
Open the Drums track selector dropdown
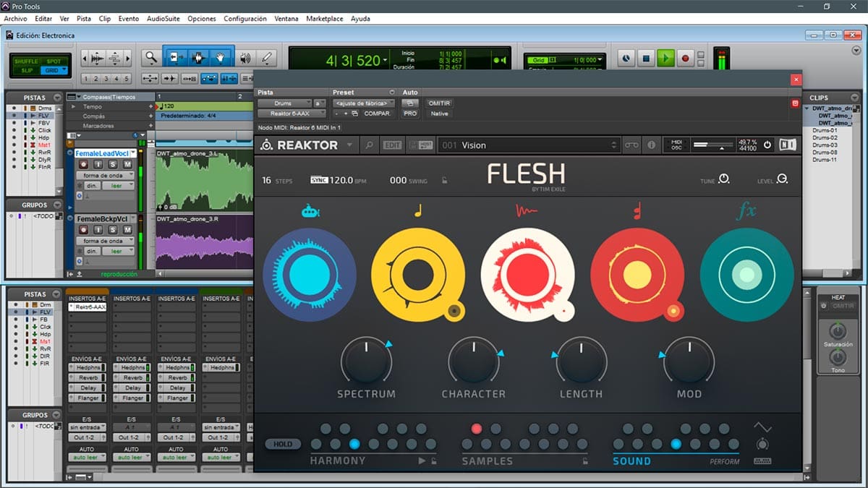284,103
